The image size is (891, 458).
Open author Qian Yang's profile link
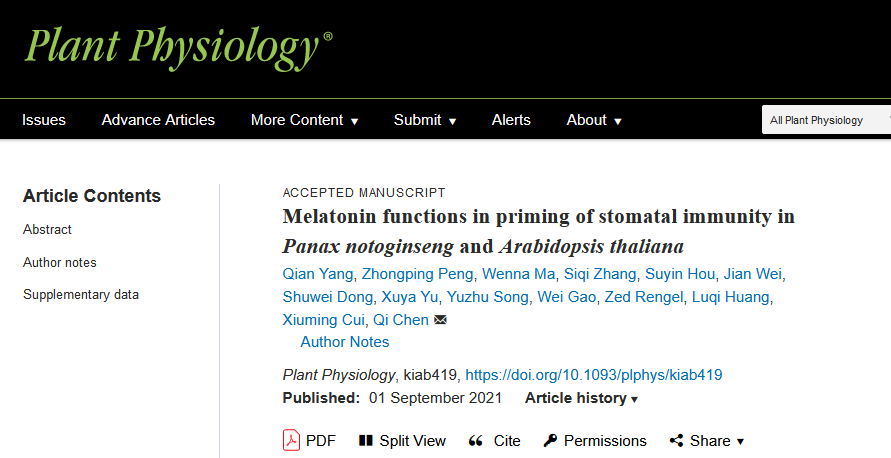click(318, 274)
